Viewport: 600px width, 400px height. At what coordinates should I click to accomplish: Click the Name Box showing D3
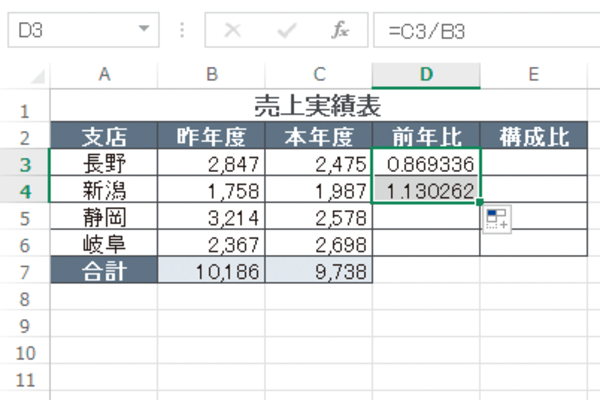click(83, 30)
